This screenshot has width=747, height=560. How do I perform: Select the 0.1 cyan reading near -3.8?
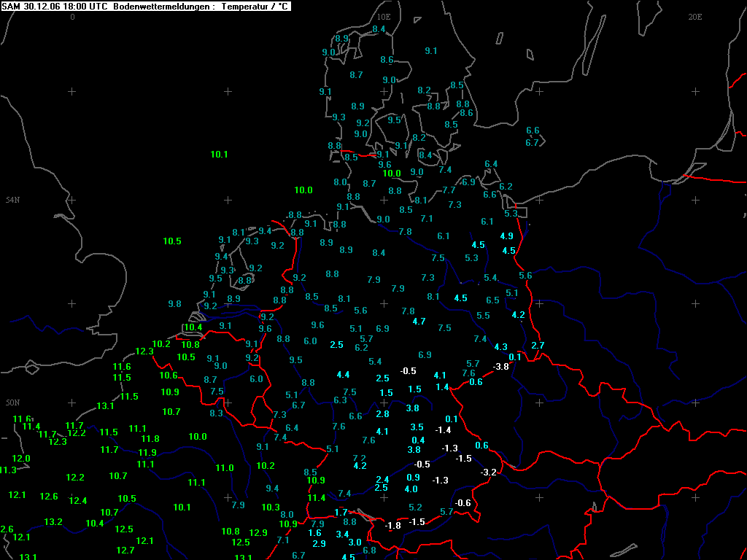pos(515,357)
